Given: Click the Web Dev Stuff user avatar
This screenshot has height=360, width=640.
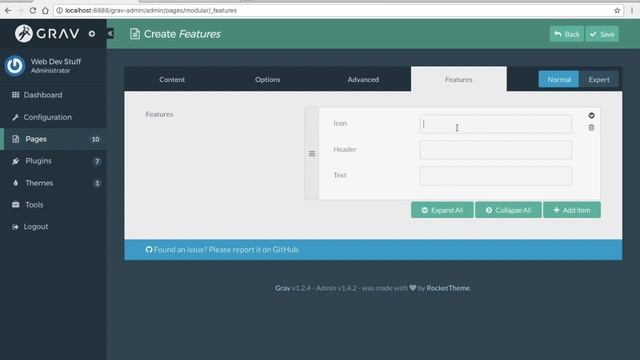Looking at the screenshot, I should click(x=15, y=66).
